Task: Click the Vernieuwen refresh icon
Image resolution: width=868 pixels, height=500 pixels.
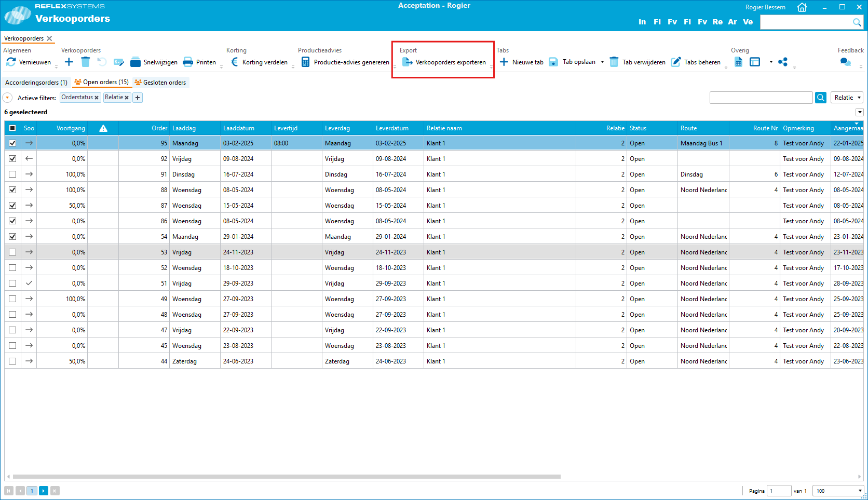Action: coord(11,62)
